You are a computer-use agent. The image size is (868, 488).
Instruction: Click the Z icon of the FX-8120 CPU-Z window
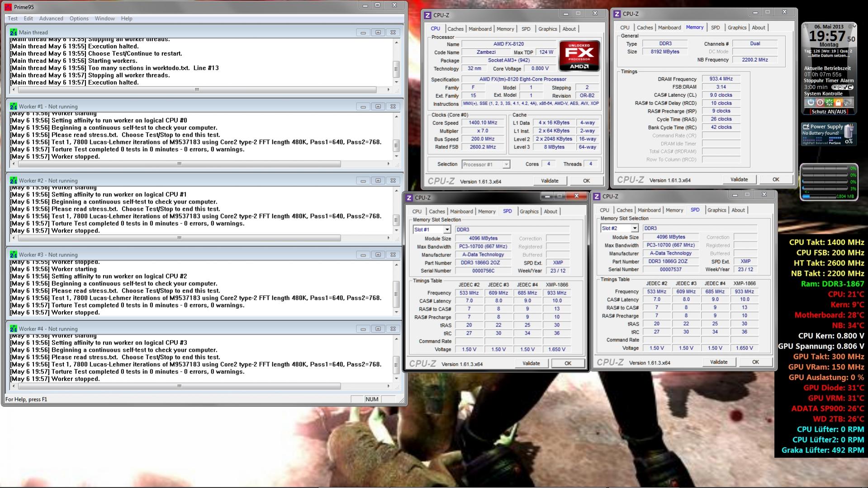(427, 15)
